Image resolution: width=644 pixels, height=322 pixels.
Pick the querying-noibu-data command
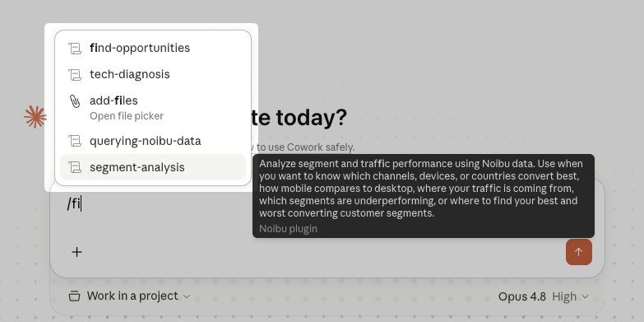pyautogui.click(x=153, y=141)
